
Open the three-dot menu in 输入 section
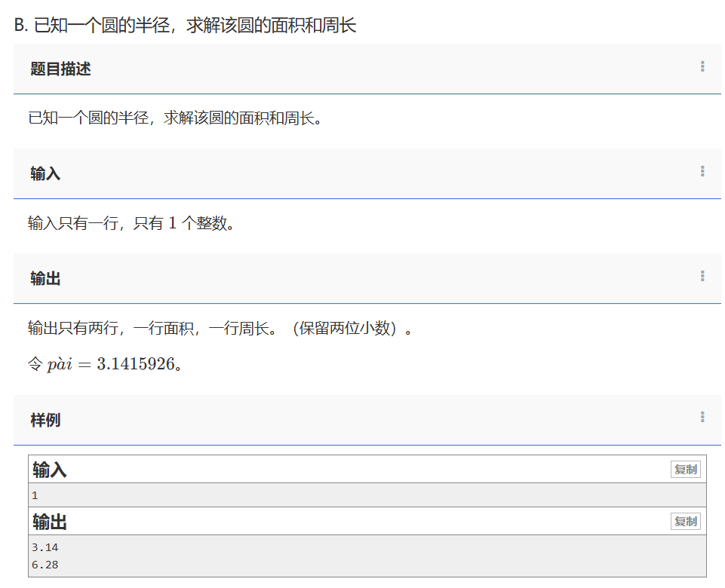tap(702, 172)
